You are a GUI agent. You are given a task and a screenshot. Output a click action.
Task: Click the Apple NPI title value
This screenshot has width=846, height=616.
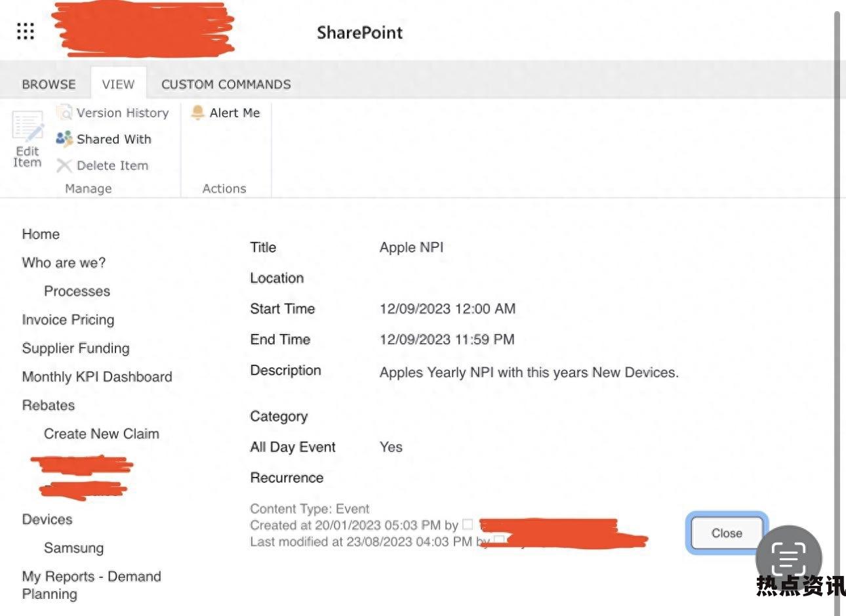[411, 247]
